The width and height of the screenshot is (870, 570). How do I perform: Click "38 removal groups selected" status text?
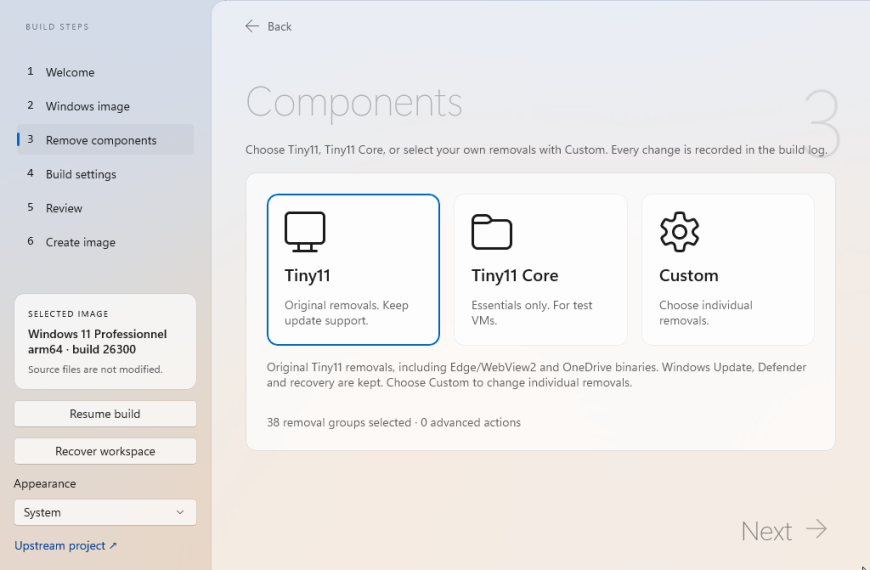(339, 422)
